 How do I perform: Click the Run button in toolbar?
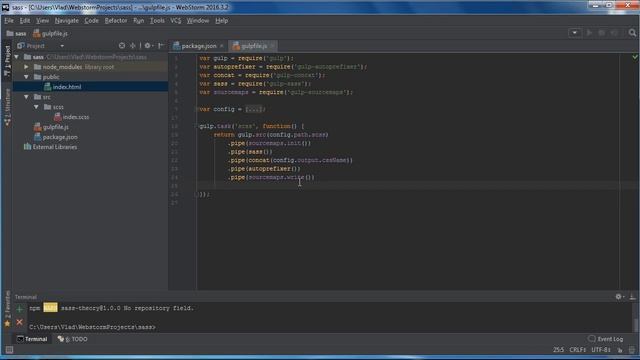pyautogui.click(x=589, y=33)
